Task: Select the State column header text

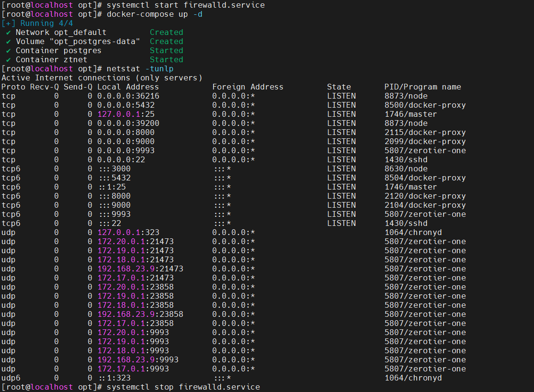Action: pyautogui.click(x=339, y=87)
